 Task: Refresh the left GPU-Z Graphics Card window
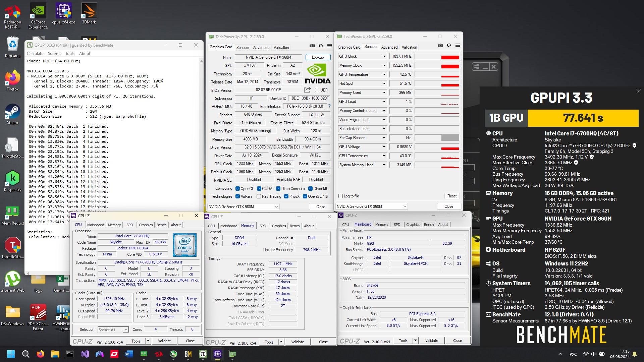(321, 46)
